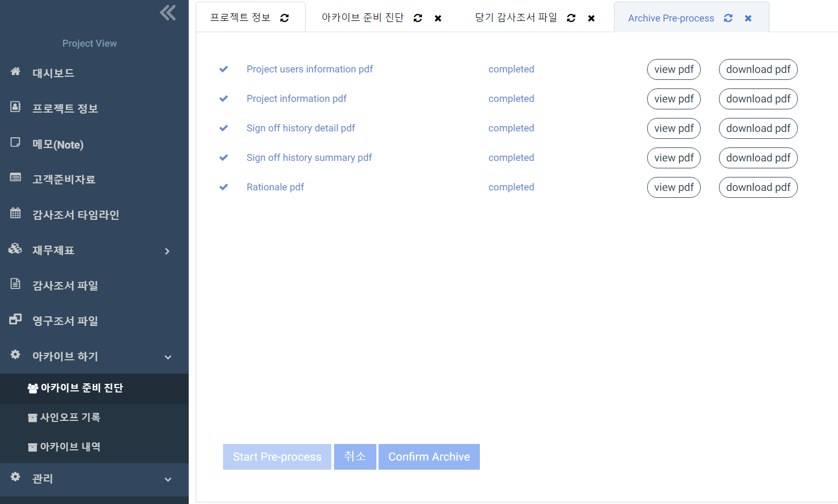This screenshot has height=504, width=838.
Task: Open Sign off history detail pdf link
Action: [x=301, y=128]
